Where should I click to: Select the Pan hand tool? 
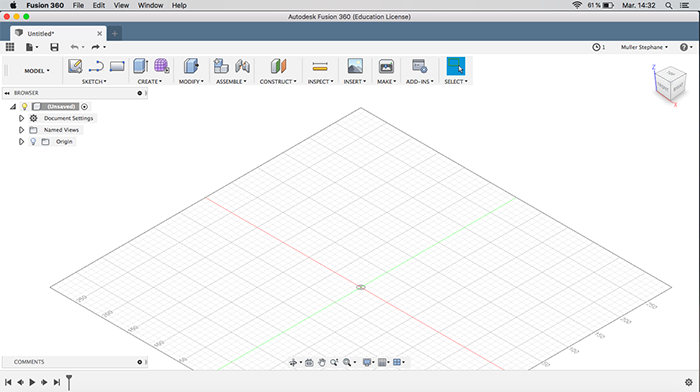(321, 363)
